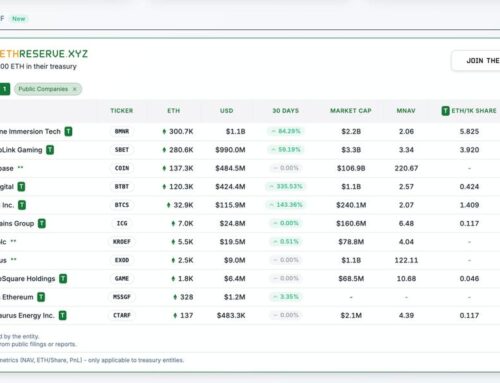500x383 pixels.
Task: Click the MSSGF ticker pill
Action: pyautogui.click(x=122, y=297)
